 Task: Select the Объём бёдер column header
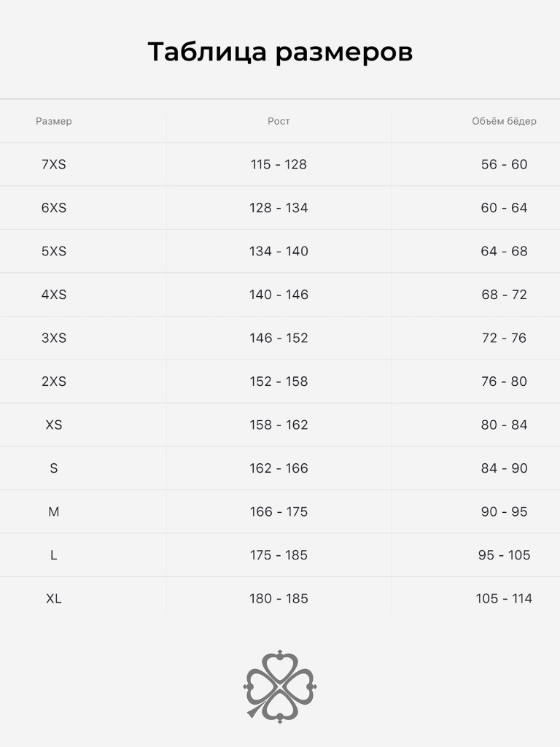(504, 121)
